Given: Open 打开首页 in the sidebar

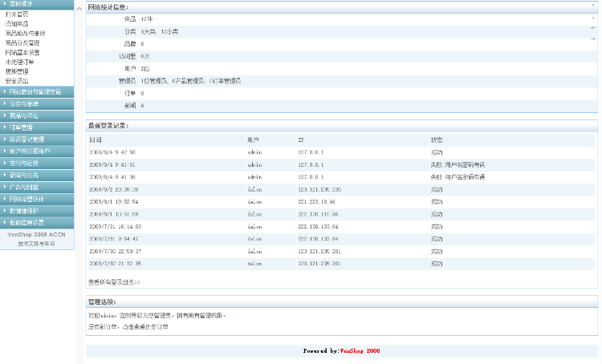Looking at the screenshot, I should 17,14.
